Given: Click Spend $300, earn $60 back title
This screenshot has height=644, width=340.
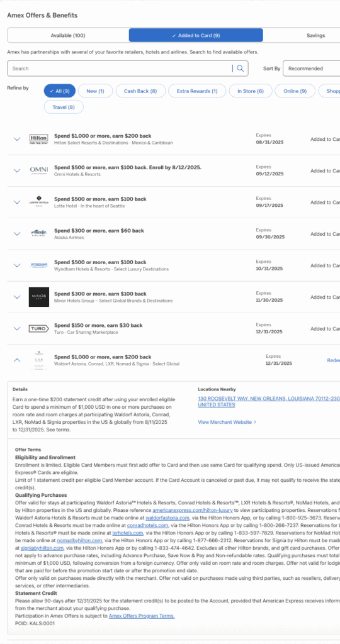Looking at the screenshot, I should click(99, 230).
